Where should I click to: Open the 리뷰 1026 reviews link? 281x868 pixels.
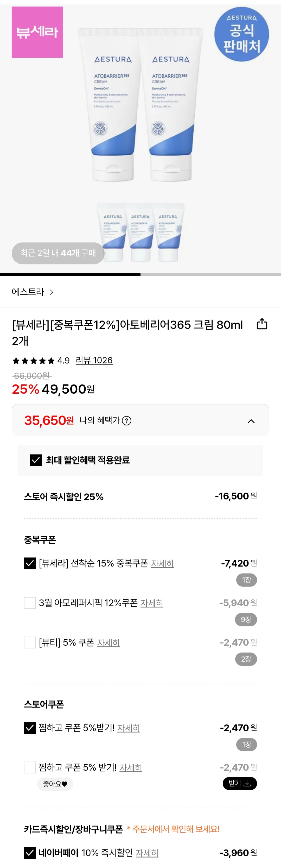[94, 361]
